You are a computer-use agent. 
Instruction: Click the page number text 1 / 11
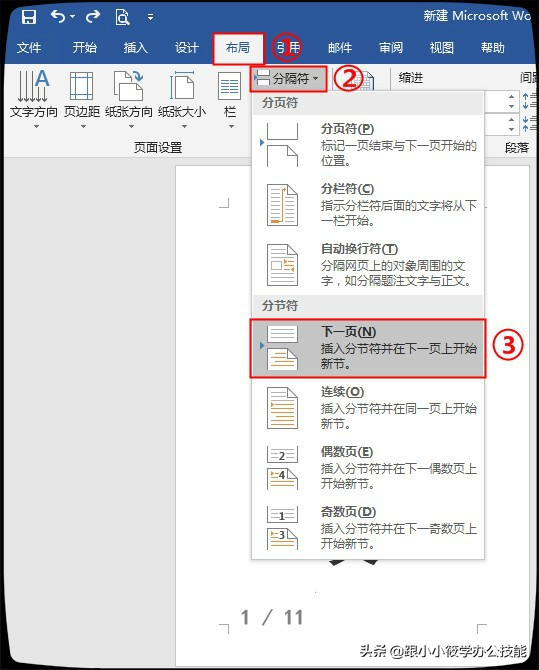[x=272, y=617]
